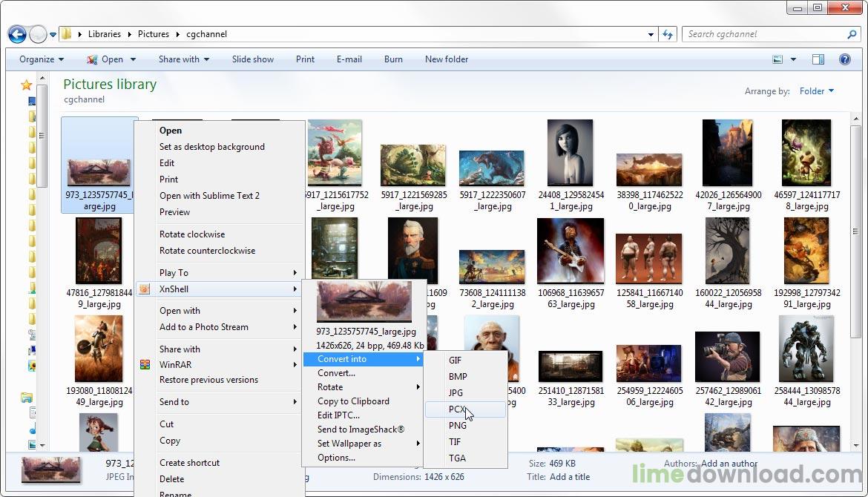Expand the Organize dropdown

[37, 59]
